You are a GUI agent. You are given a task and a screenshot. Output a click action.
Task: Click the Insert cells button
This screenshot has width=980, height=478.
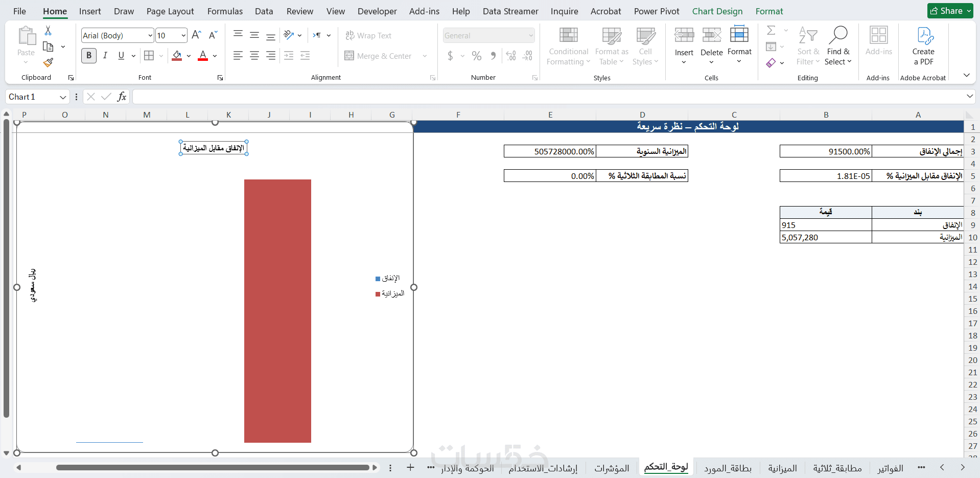pyautogui.click(x=684, y=46)
